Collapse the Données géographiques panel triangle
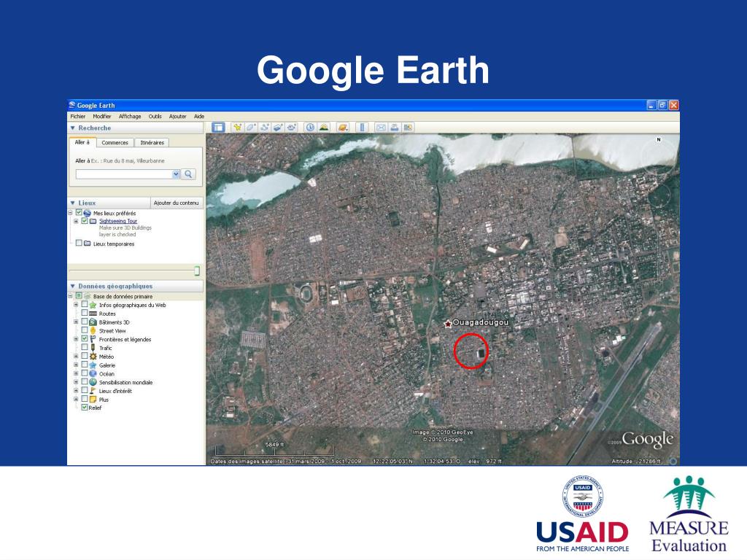The width and height of the screenshot is (747, 560). tap(72, 286)
